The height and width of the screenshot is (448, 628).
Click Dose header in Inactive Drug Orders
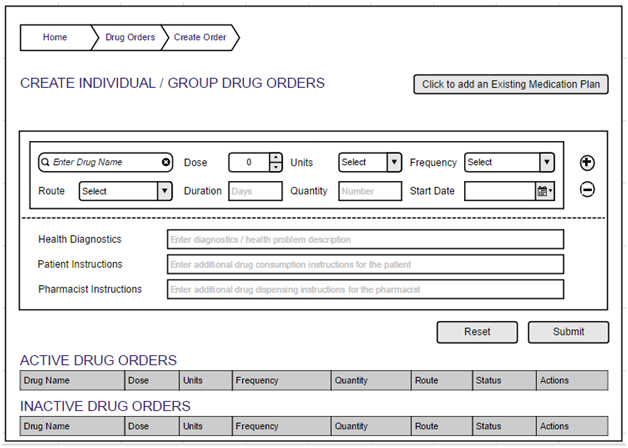point(152,426)
